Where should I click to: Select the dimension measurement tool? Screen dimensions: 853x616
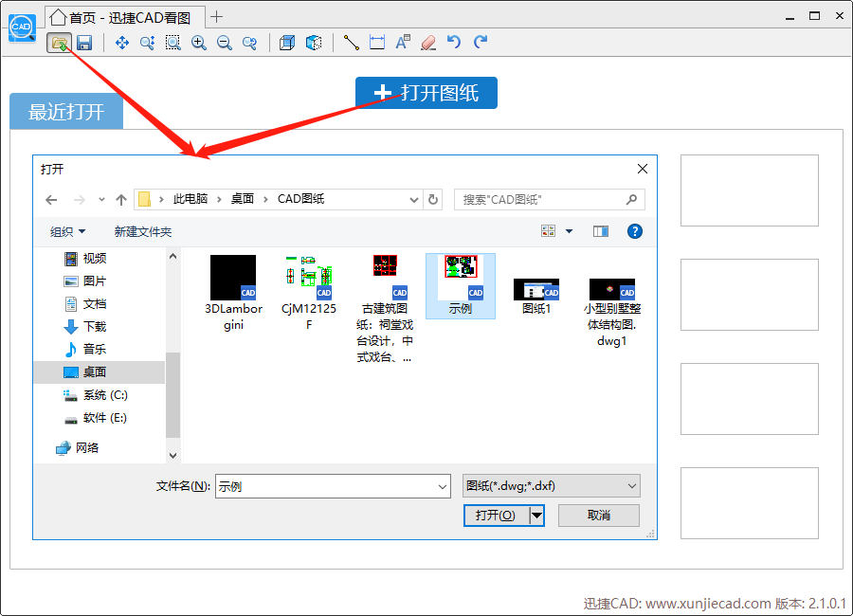tap(377, 43)
